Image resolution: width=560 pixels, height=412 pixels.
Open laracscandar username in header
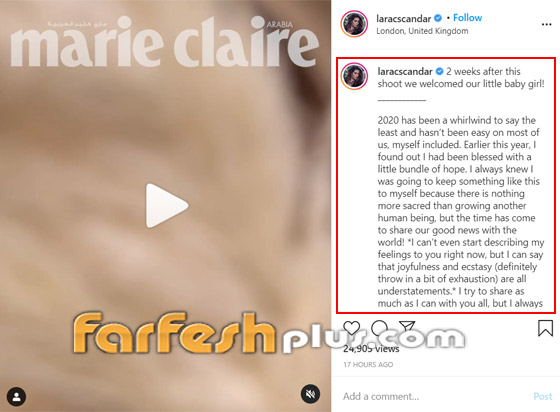tap(404, 18)
